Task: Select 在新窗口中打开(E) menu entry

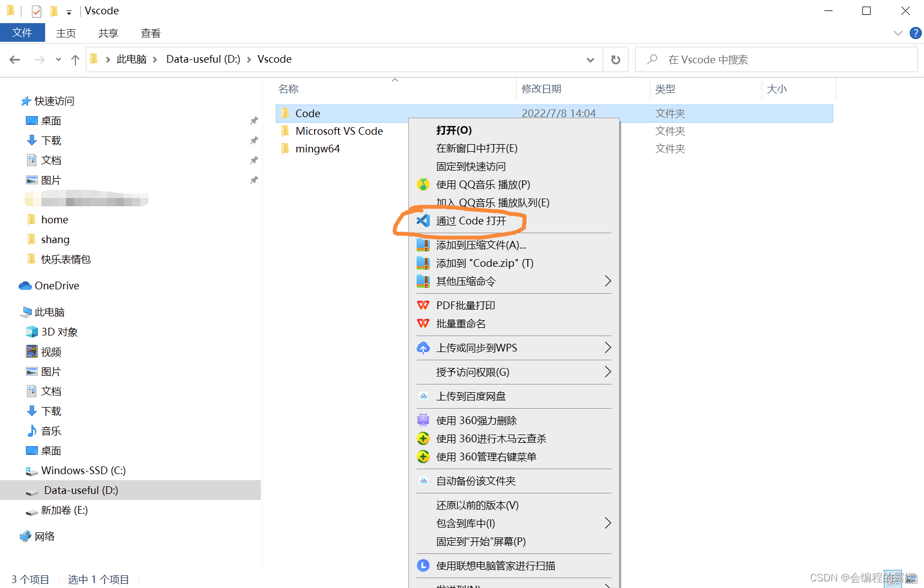Action: (x=515, y=149)
